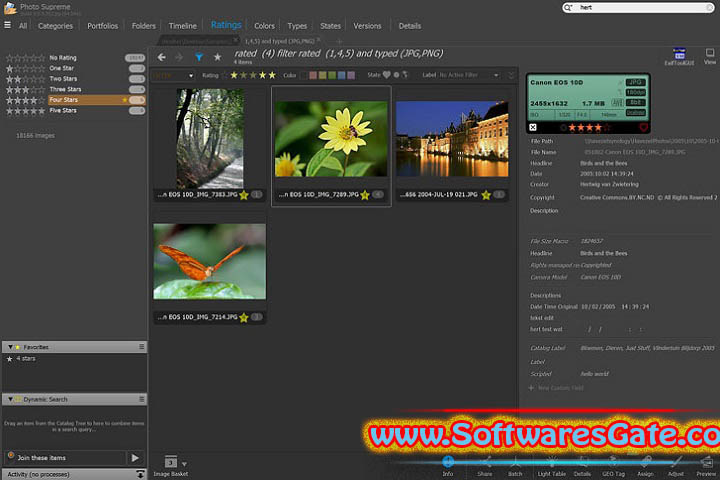Open the ExifToolGUI tool

(679, 56)
